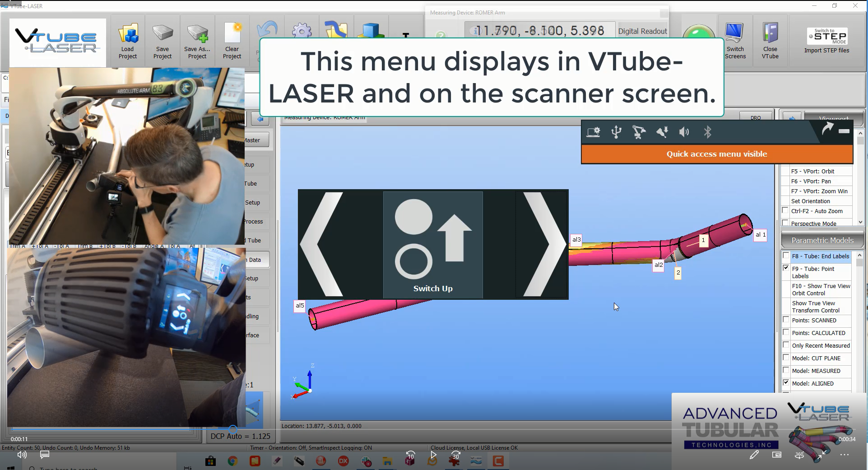The height and width of the screenshot is (470, 868).
Task: Click the speaker sound icon in quick access
Action: 684,132
